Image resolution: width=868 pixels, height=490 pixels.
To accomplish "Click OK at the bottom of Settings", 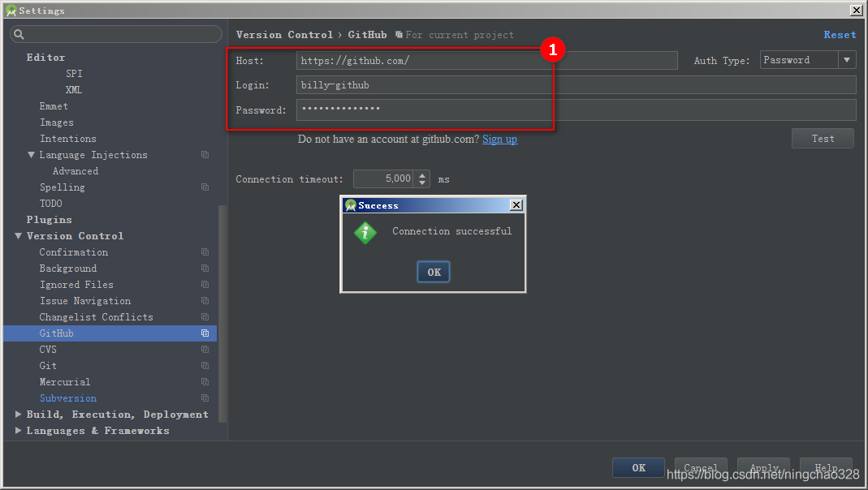I will (638, 468).
